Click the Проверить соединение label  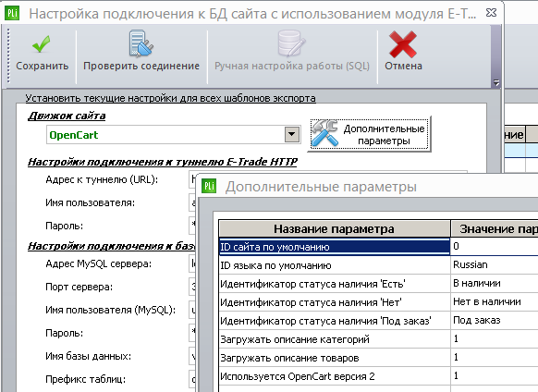pos(141,66)
